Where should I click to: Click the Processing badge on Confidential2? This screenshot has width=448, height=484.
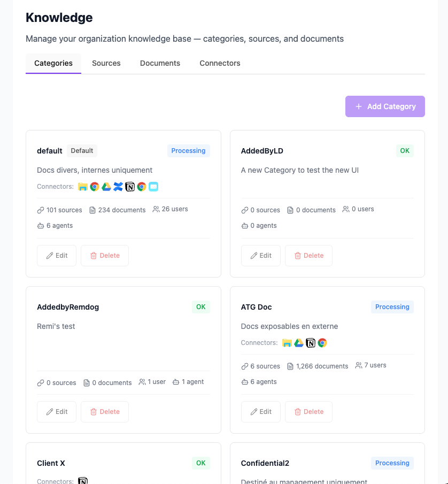pyautogui.click(x=392, y=463)
